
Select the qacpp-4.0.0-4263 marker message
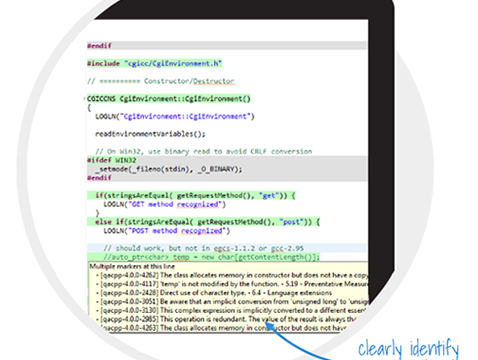[x=223, y=328]
